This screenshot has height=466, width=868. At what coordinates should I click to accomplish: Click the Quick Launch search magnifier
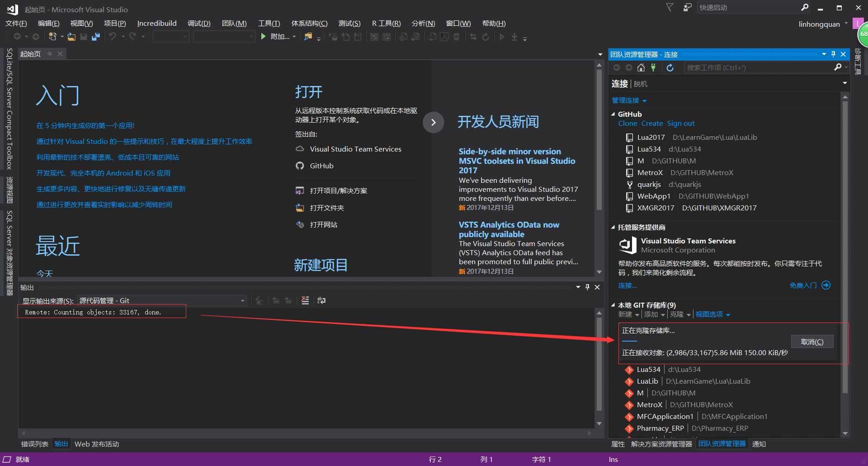click(x=805, y=7)
